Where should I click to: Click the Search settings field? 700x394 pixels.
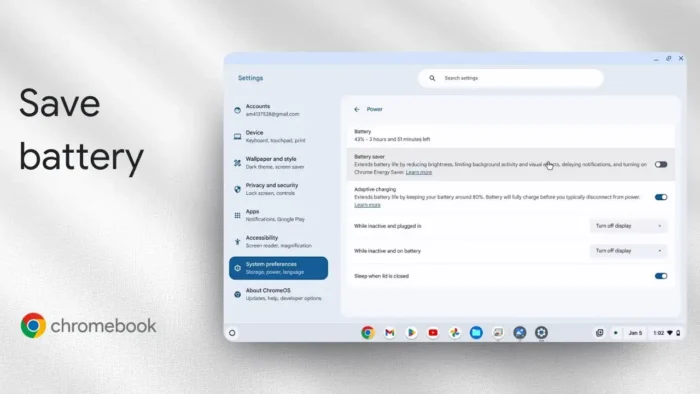click(x=511, y=78)
